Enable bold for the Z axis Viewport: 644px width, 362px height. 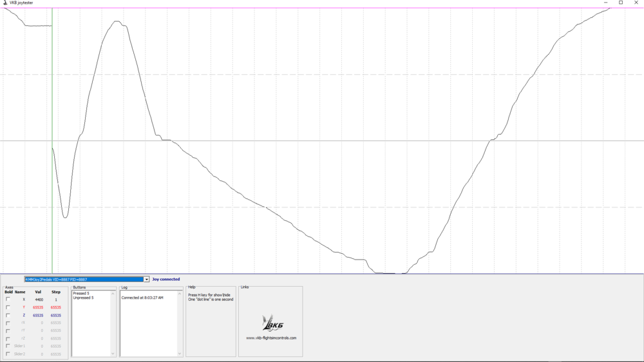coord(8,315)
